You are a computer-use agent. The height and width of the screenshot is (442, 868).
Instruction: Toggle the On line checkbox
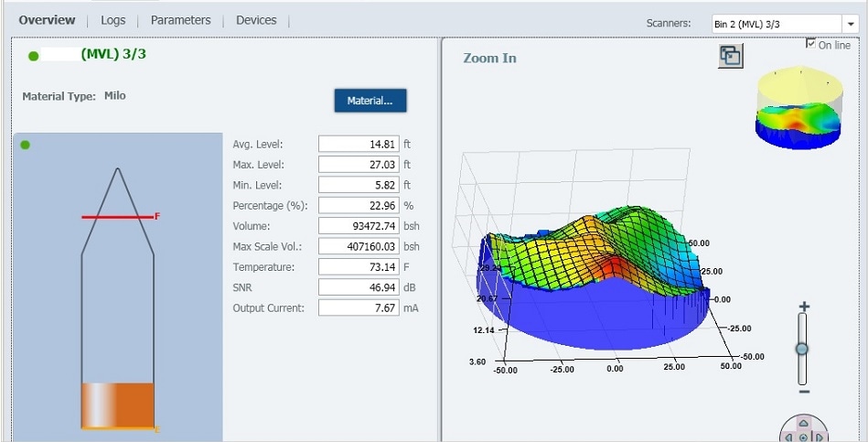pyautogui.click(x=811, y=43)
